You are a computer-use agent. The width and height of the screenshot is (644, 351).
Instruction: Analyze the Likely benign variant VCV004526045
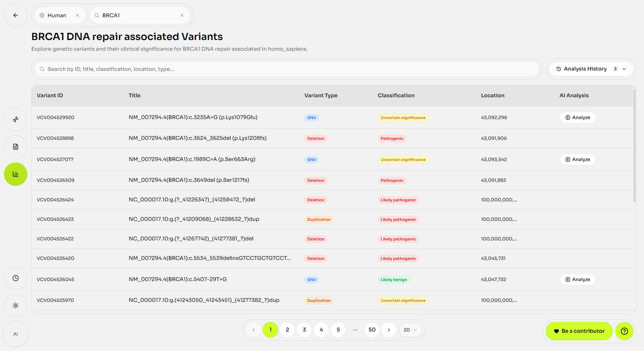pyautogui.click(x=578, y=279)
